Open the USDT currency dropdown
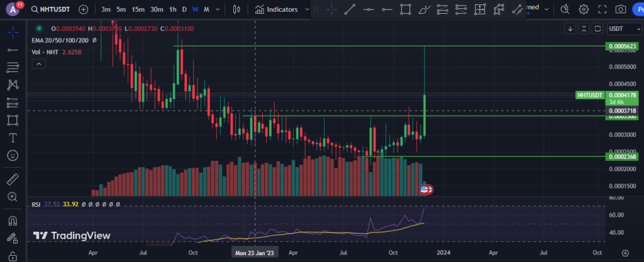The height and width of the screenshot is (262, 644). pos(625,28)
